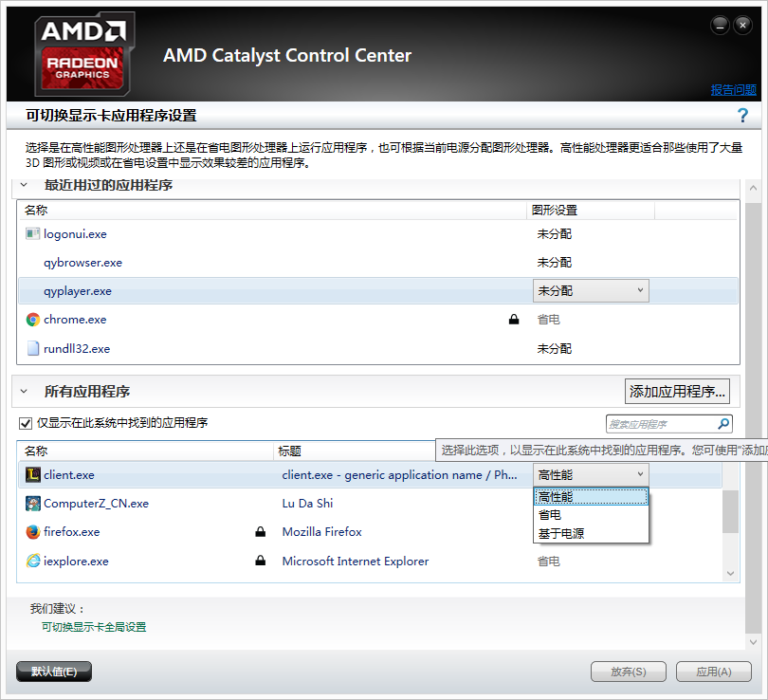Click main scrollbar down arrow

click(x=753, y=642)
